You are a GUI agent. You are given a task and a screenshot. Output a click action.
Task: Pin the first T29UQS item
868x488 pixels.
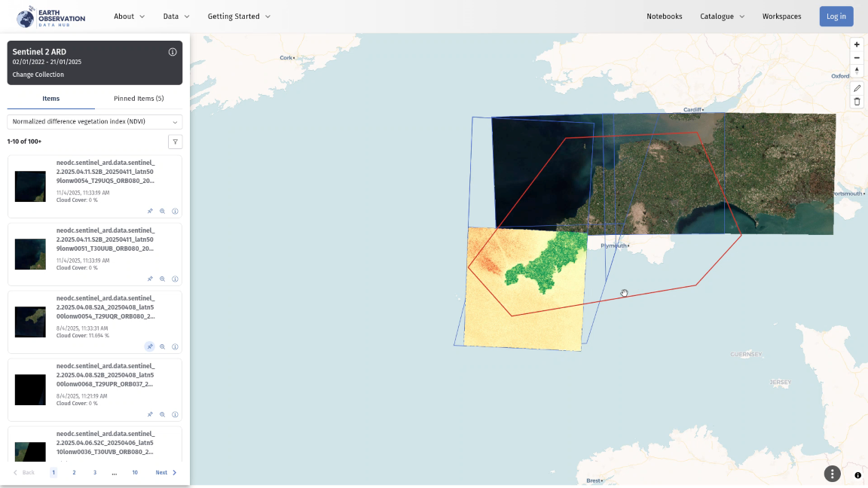pos(150,212)
